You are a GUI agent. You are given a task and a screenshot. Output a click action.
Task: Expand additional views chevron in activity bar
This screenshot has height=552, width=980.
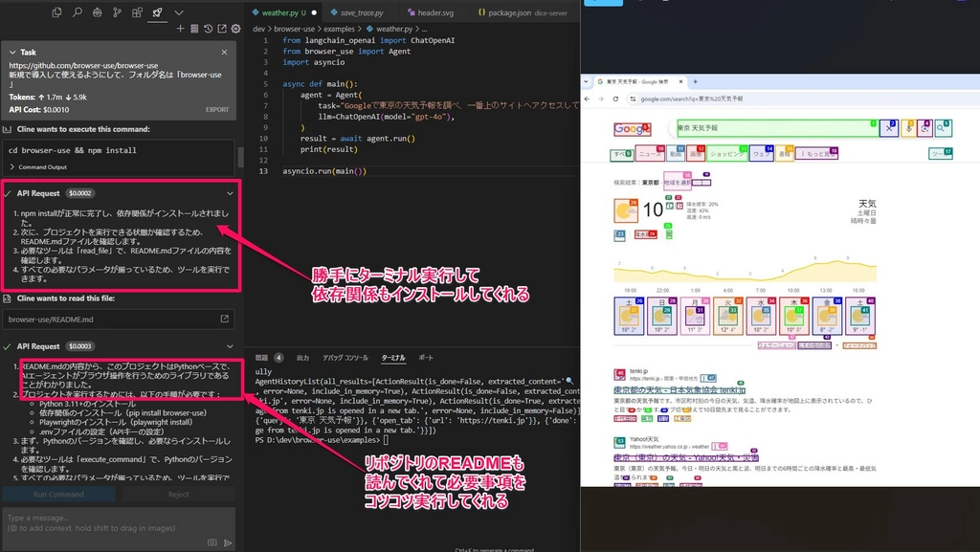pyautogui.click(x=179, y=12)
